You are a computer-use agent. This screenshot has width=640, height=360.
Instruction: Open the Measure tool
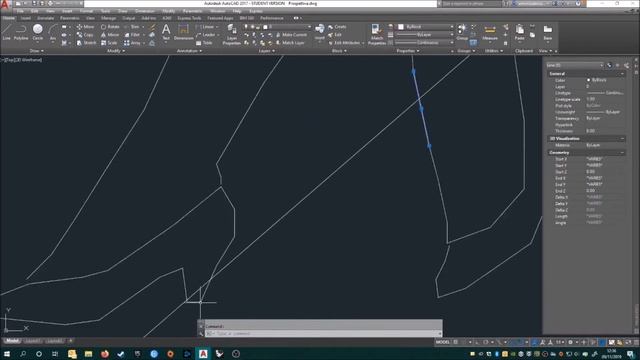(x=490, y=32)
